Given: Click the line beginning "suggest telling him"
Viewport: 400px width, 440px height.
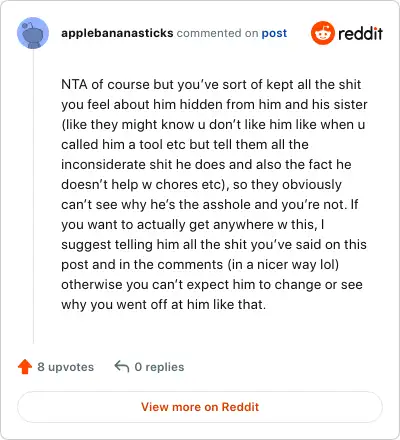Looking at the screenshot, I should click(214, 244).
